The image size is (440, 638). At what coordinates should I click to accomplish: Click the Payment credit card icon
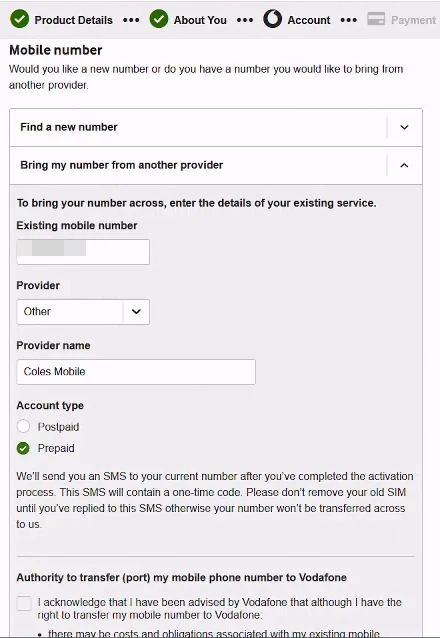[x=376, y=19]
